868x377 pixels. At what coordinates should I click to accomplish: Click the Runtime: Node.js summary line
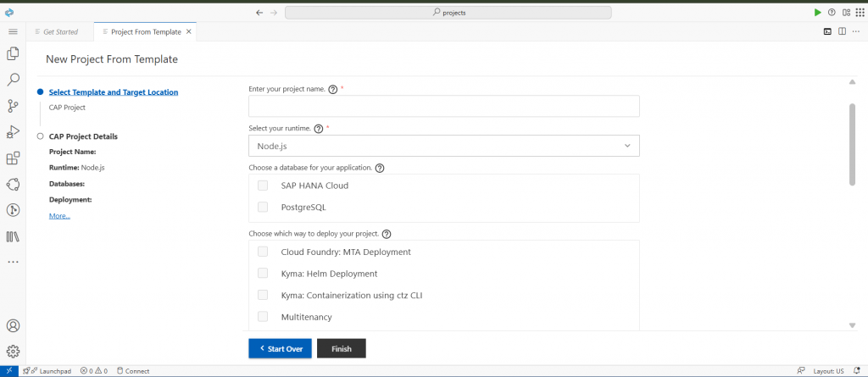click(x=76, y=167)
